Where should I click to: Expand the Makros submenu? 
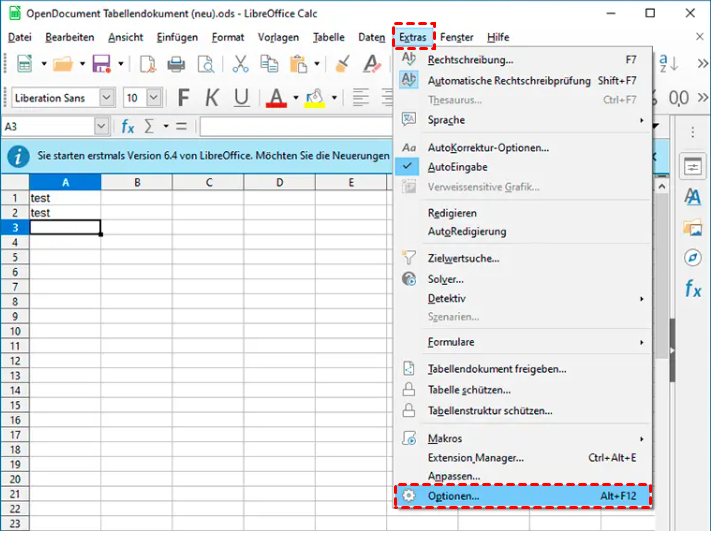pos(523,439)
